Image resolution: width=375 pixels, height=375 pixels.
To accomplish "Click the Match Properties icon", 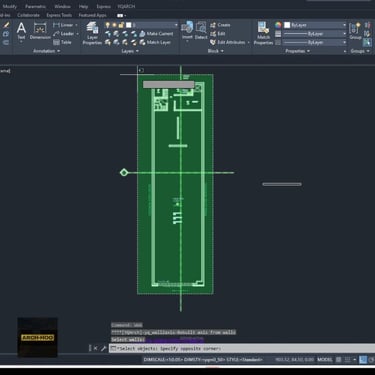I will click(x=263, y=33).
